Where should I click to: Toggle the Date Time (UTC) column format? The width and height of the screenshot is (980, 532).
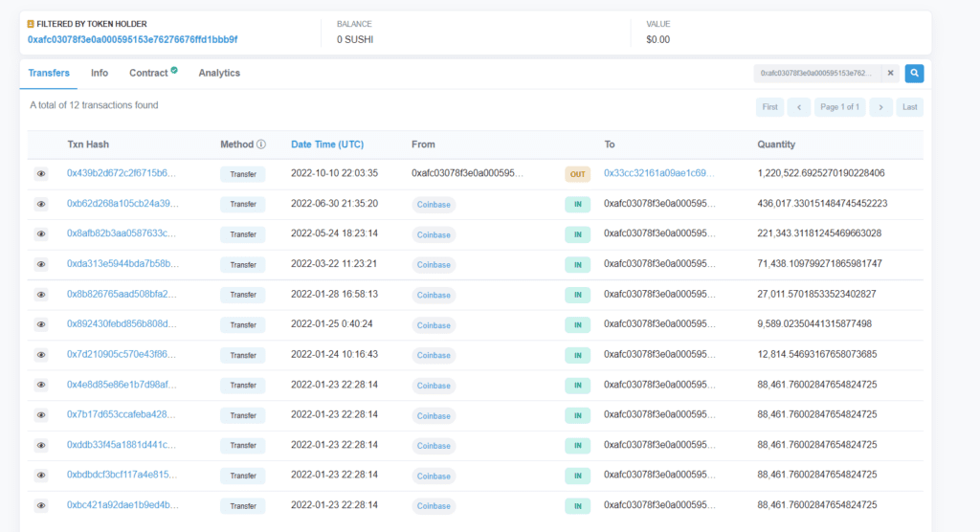click(x=327, y=144)
